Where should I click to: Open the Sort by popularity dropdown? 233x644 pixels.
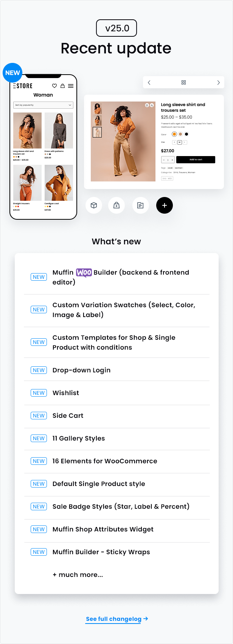(43, 105)
